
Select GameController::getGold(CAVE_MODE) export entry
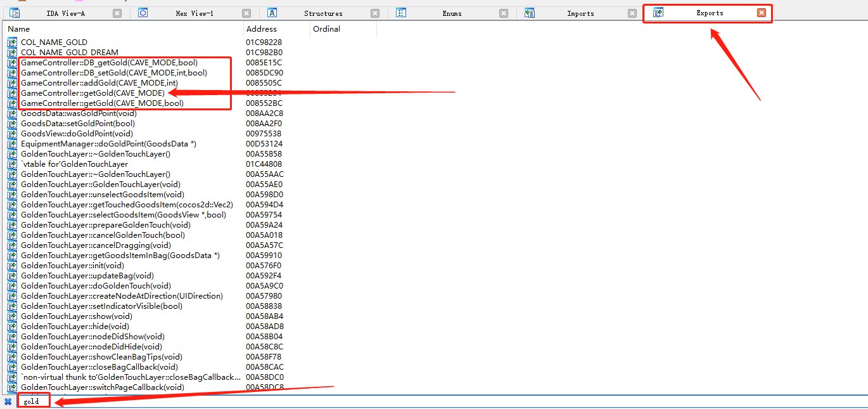(93, 93)
